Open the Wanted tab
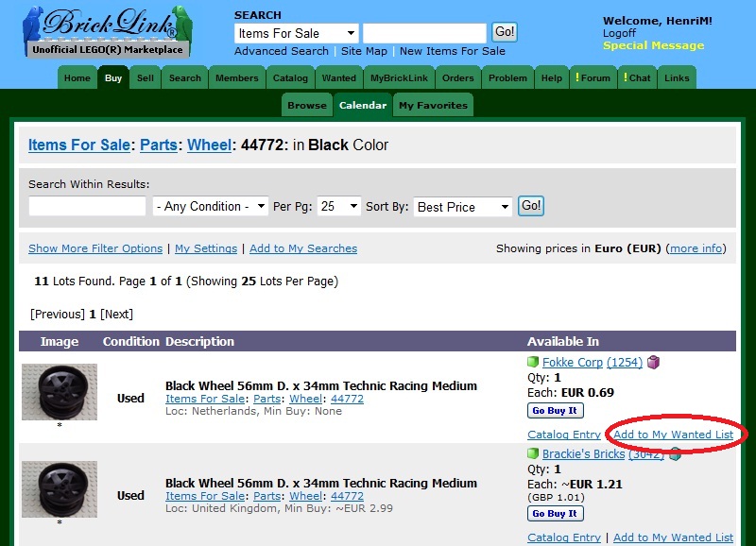This screenshot has width=756, height=546. tap(338, 78)
